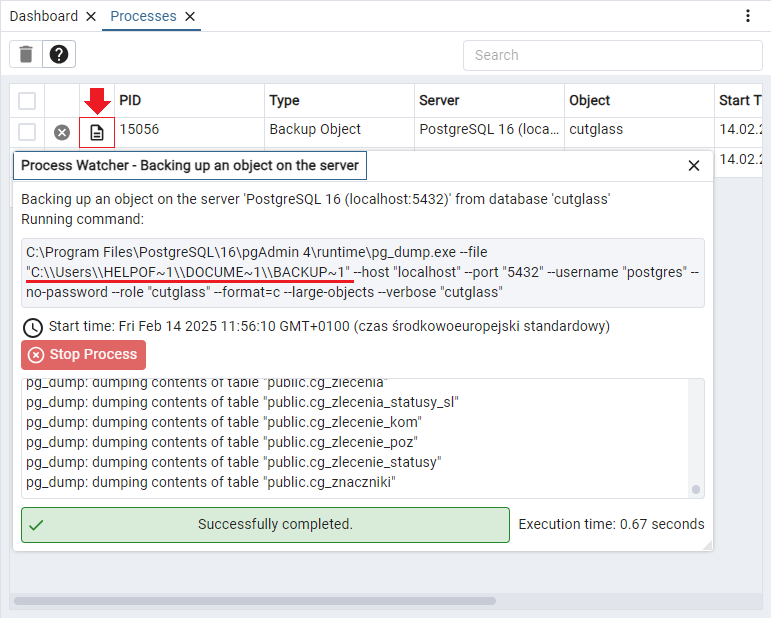Click the Search input field
The width and height of the screenshot is (771, 618).
612,55
